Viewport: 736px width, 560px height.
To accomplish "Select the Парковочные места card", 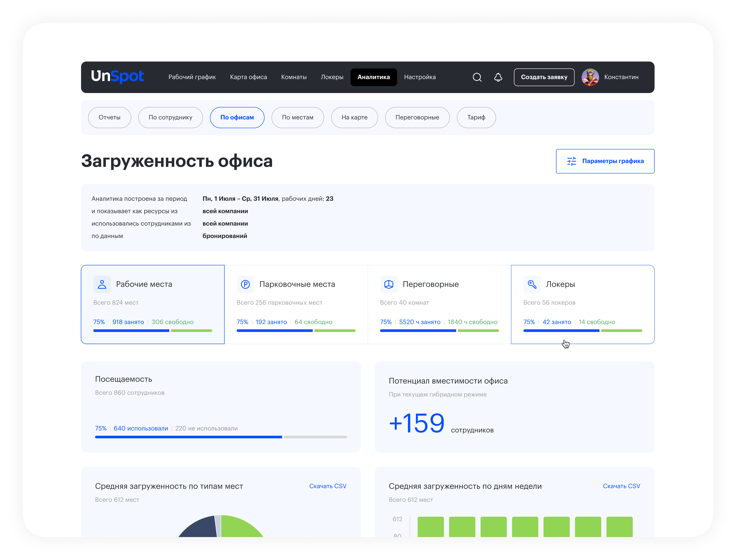I will [296, 304].
